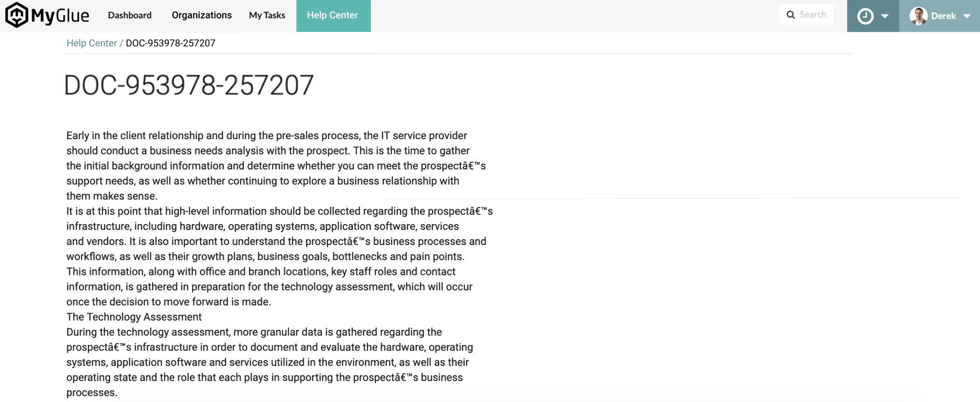980x402 pixels.
Task: Click the Derek user name label
Action: (943, 16)
